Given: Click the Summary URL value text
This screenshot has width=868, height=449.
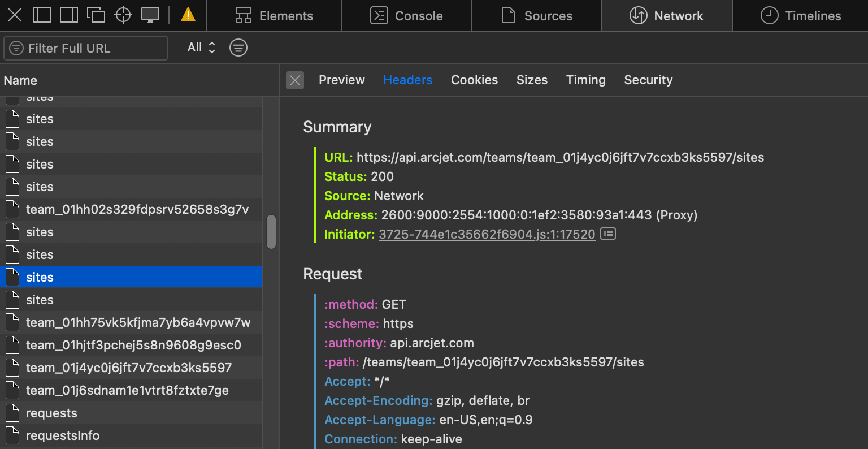Looking at the screenshot, I should (x=560, y=157).
